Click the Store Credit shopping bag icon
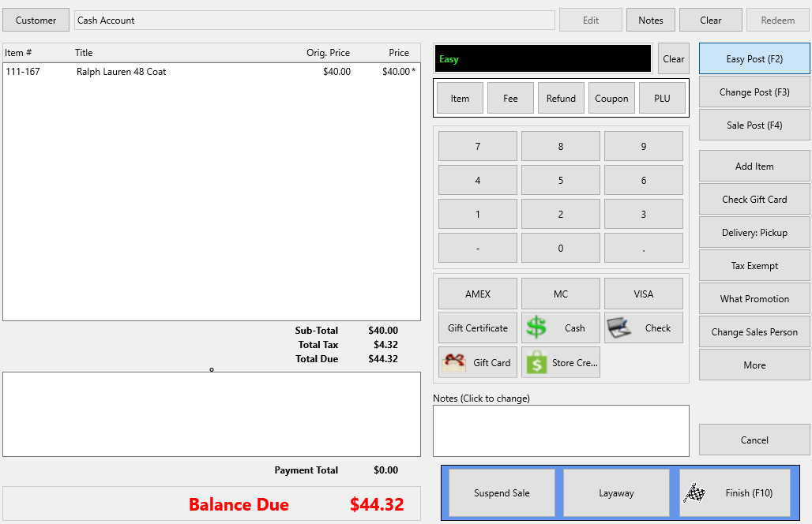The image size is (812, 524). pyautogui.click(x=536, y=362)
